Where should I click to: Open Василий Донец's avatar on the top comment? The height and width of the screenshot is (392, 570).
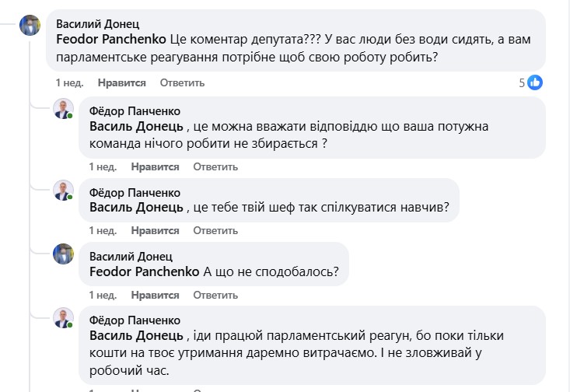click(30, 26)
